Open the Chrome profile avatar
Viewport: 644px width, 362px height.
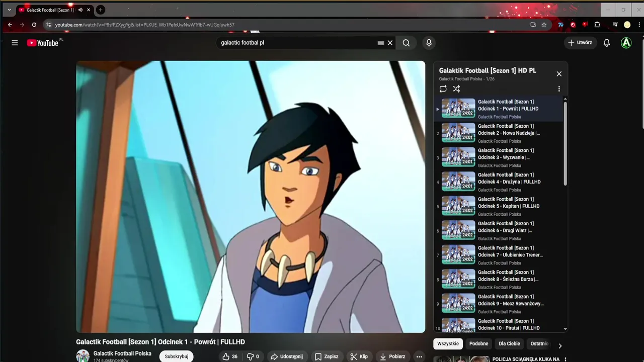coord(627,25)
